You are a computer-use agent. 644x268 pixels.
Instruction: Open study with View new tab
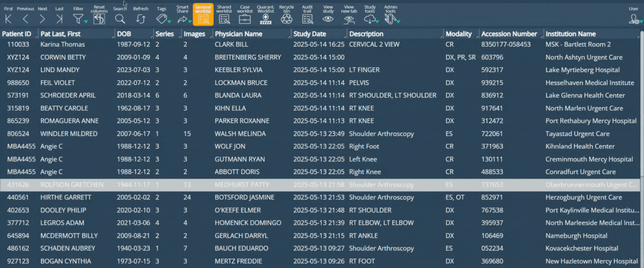coord(349,19)
